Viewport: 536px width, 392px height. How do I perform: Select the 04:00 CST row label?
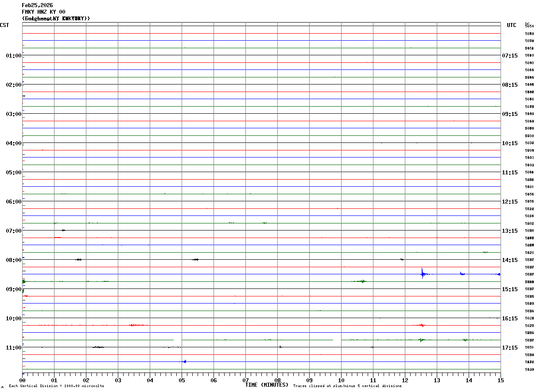[14, 143]
